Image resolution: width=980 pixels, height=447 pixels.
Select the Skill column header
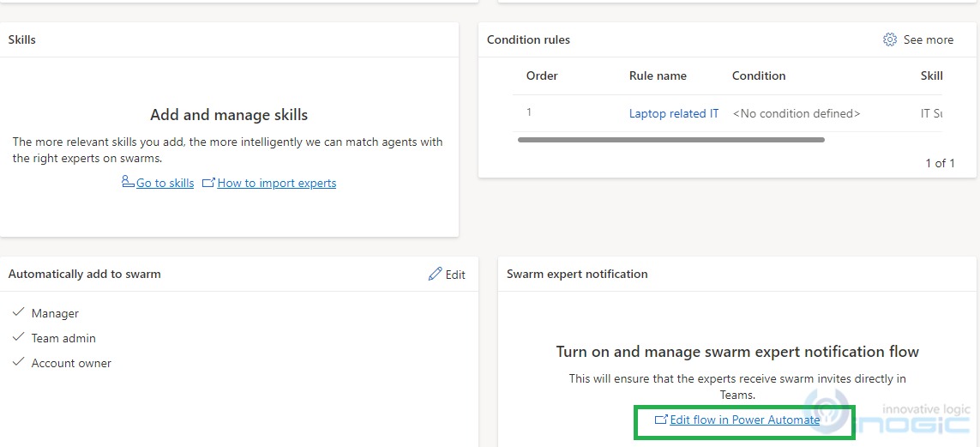tap(931, 76)
